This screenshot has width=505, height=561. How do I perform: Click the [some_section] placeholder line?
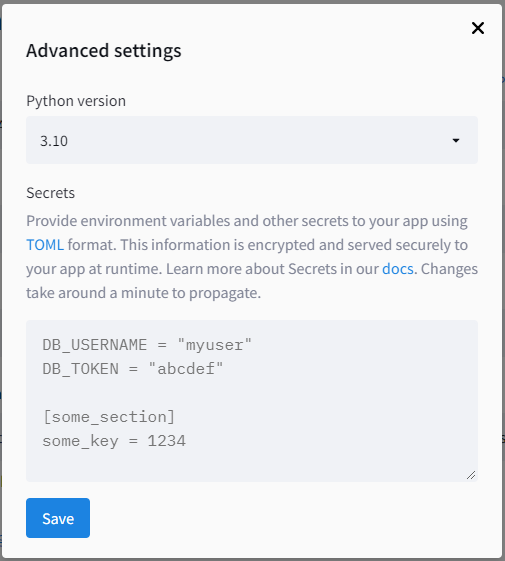(109, 417)
